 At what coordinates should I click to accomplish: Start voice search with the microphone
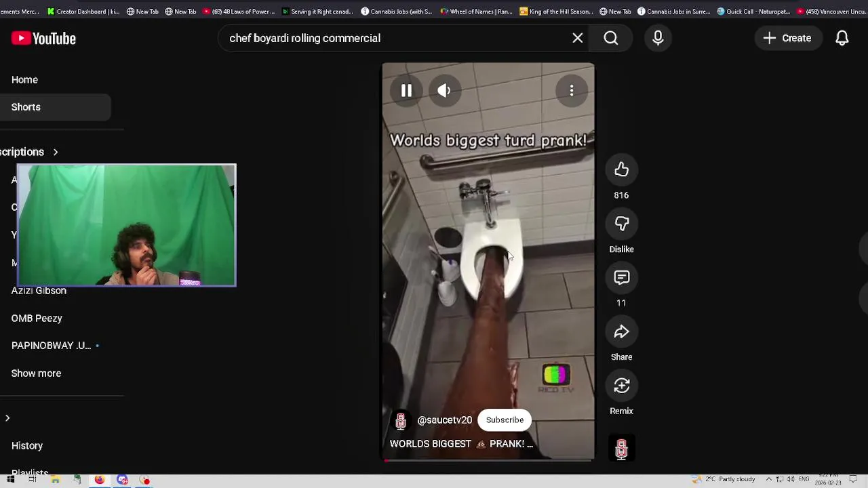(658, 39)
